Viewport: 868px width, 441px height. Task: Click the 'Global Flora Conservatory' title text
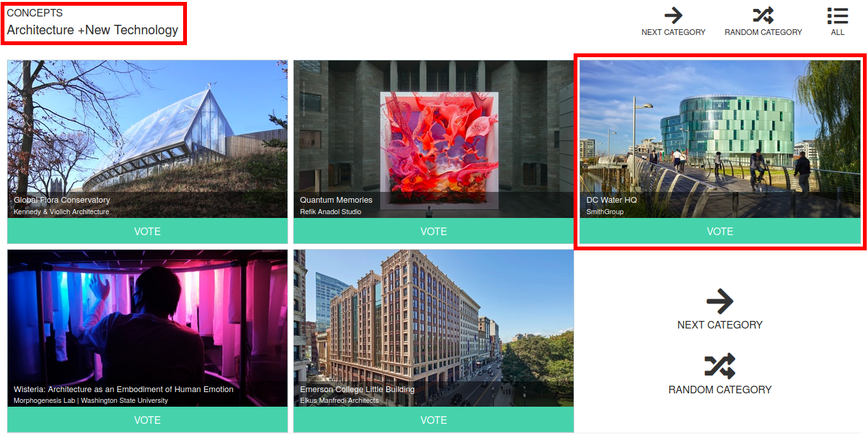coord(62,200)
